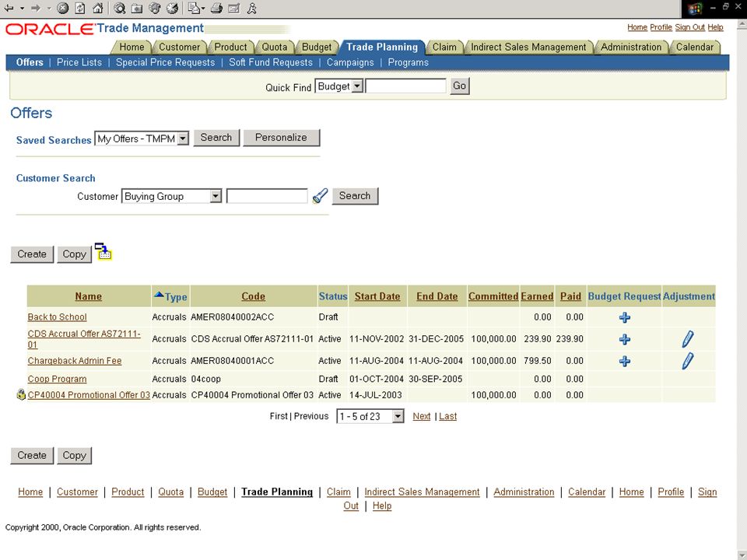This screenshot has width=747, height=560.
Task: Click the sort arrow on Type column
Action: [159, 295]
